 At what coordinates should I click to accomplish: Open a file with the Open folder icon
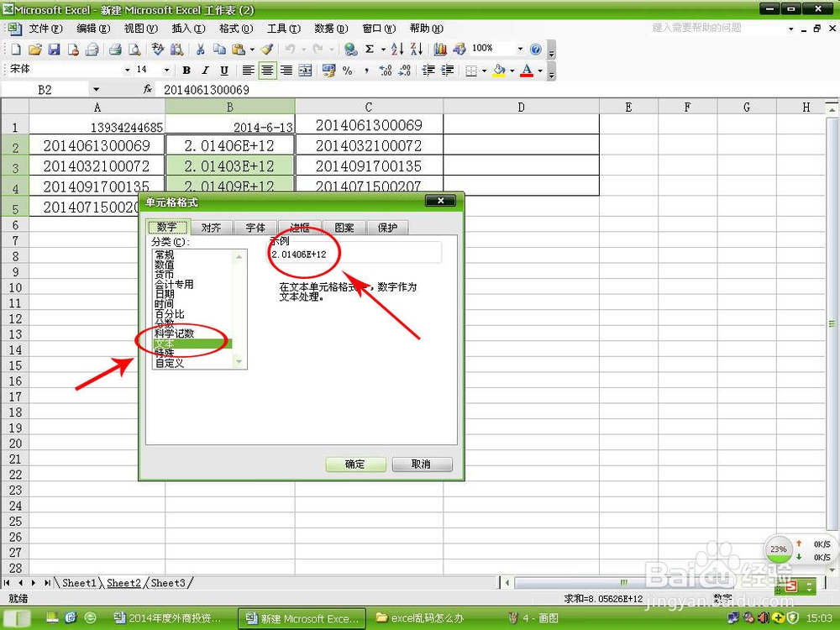[x=34, y=50]
